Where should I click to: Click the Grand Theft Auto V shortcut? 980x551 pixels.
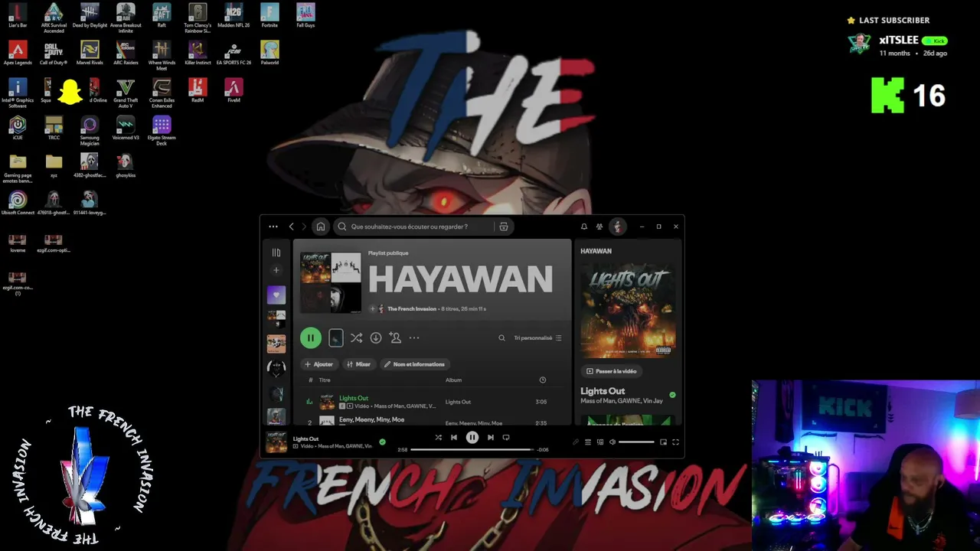point(126,92)
